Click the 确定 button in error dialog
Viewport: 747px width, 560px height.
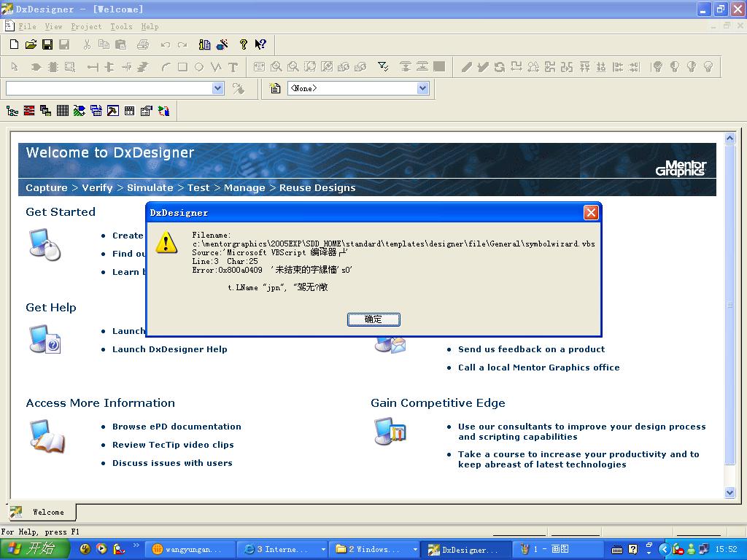coord(373,319)
